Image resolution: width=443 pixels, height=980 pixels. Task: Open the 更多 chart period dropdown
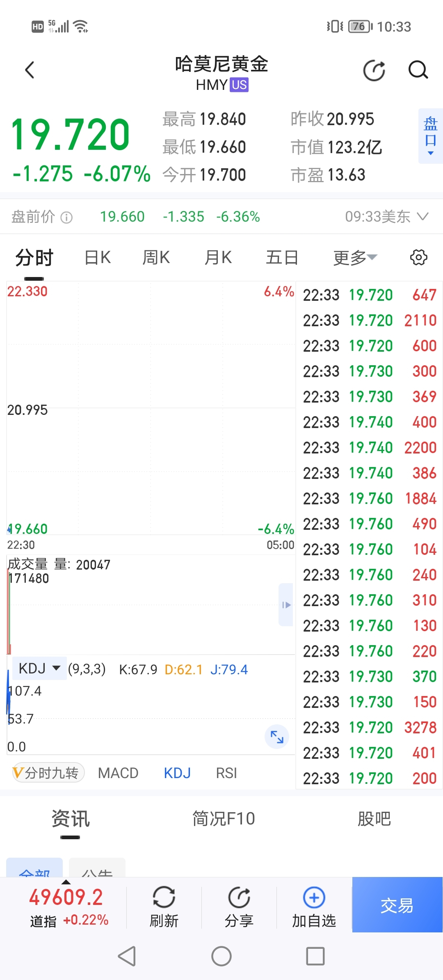point(355,258)
